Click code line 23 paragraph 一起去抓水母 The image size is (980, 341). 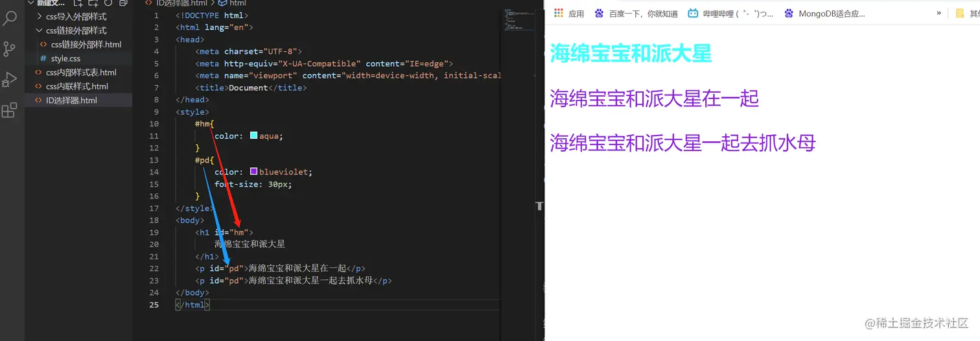click(x=294, y=281)
